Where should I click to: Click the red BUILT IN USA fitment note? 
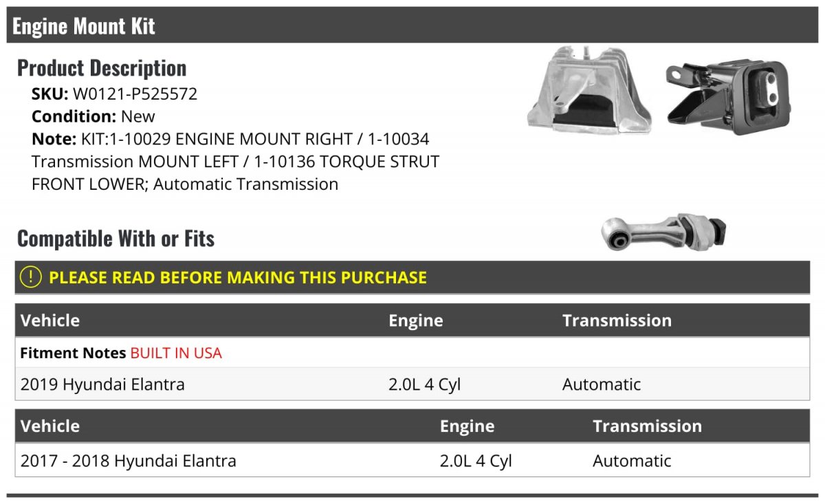coord(176,353)
